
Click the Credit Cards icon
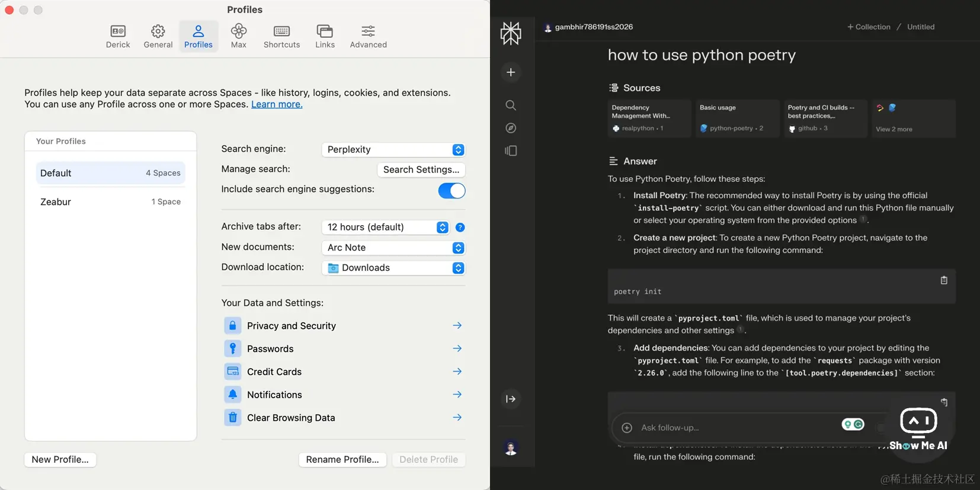coord(233,371)
